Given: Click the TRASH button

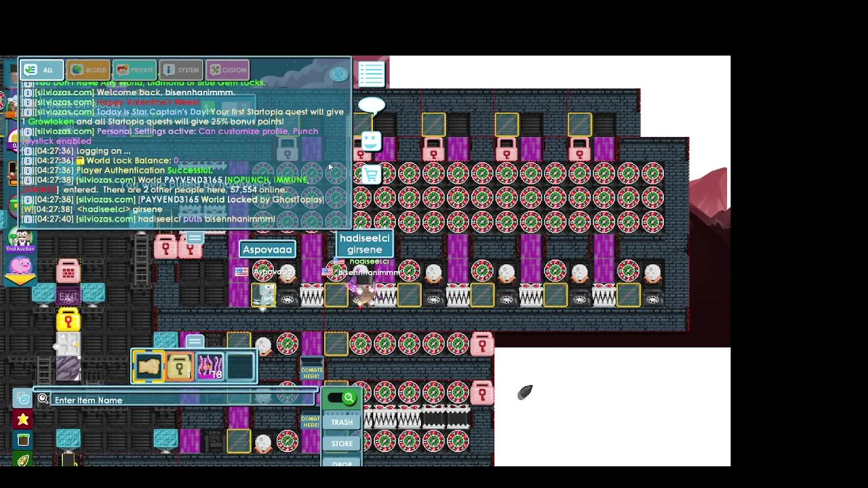Looking at the screenshot, I should coord(342,422).
